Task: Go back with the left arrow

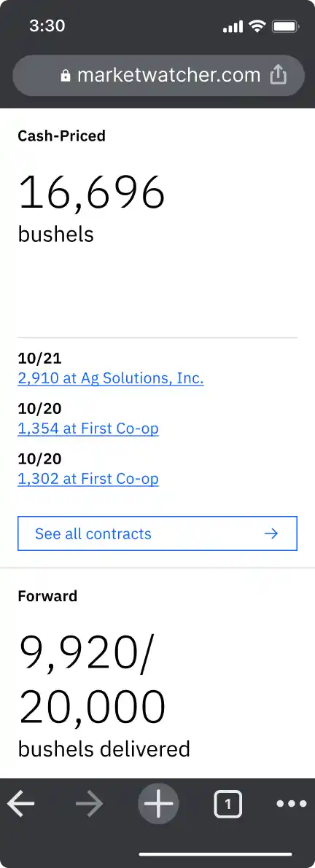Action: click(x=20, y=803)
